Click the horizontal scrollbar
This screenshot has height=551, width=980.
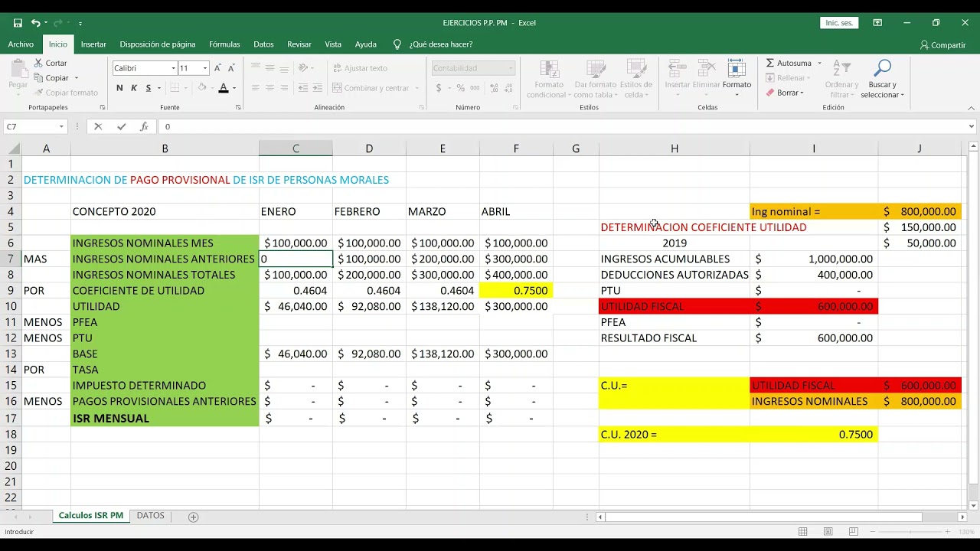781,517
